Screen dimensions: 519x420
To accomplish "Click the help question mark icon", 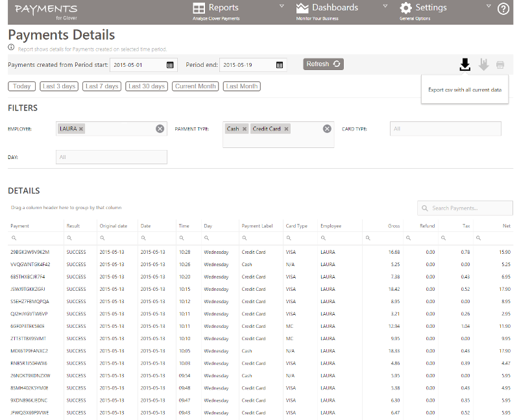I will tap(504, 9).
